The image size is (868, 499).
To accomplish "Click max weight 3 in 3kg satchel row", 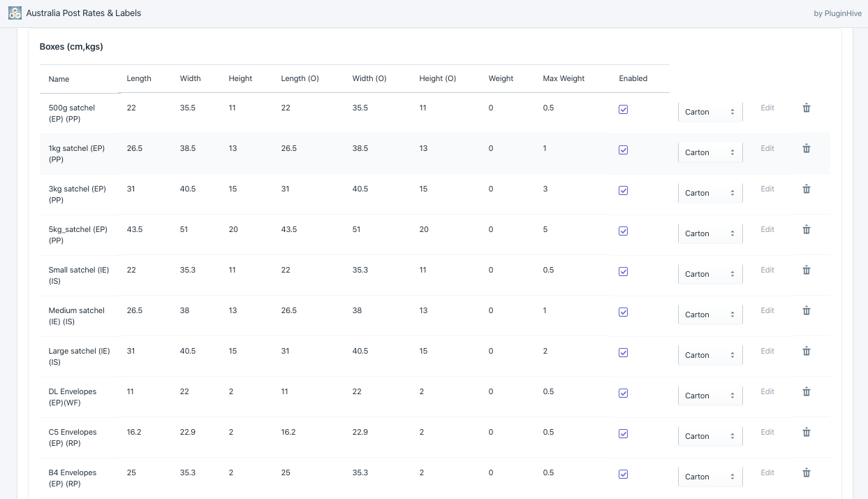I will coord(545,189).
